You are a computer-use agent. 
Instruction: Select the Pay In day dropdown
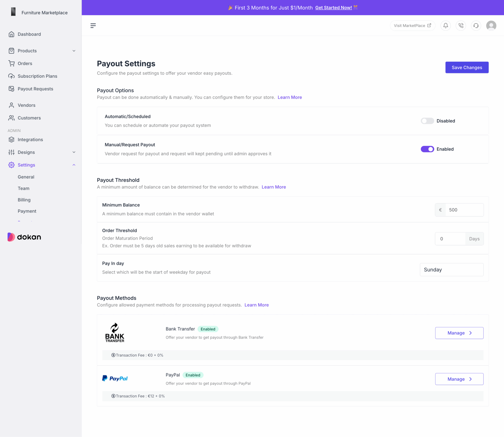pos(451,270)
